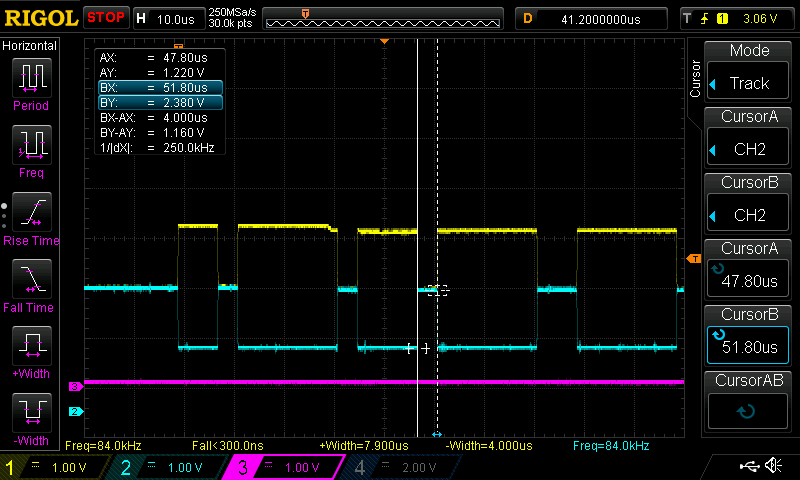
Task: Click the BX = 51.80us readout row
Action: point(161,88)
